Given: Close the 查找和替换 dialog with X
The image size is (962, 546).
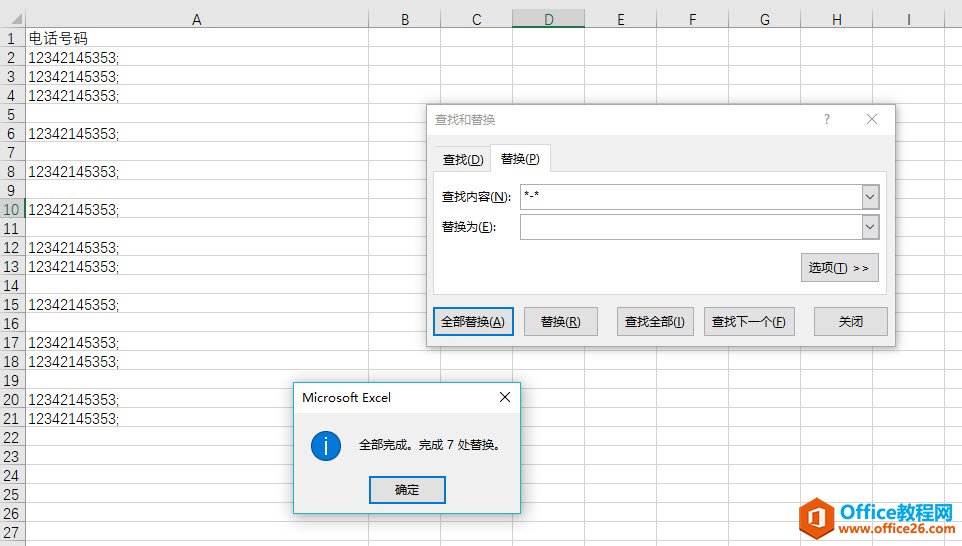Looking at the screenshot, I should point(872,119).
